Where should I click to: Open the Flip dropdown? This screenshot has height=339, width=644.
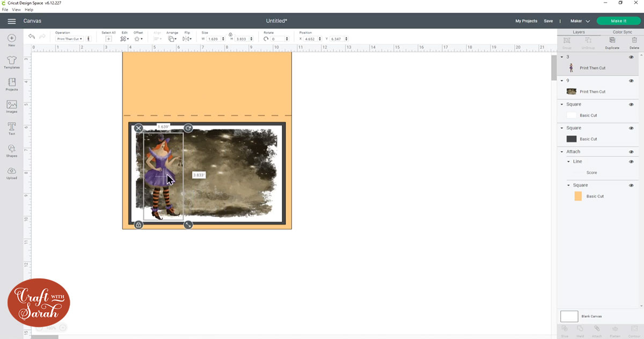coord(187,39)
